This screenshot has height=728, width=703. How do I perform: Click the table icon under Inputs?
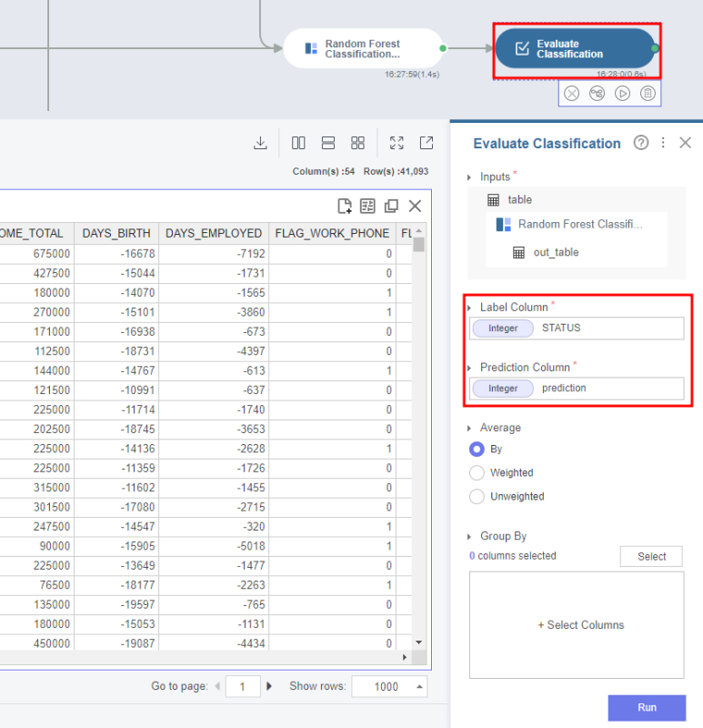pyautogui.click(x=493, y=200)
